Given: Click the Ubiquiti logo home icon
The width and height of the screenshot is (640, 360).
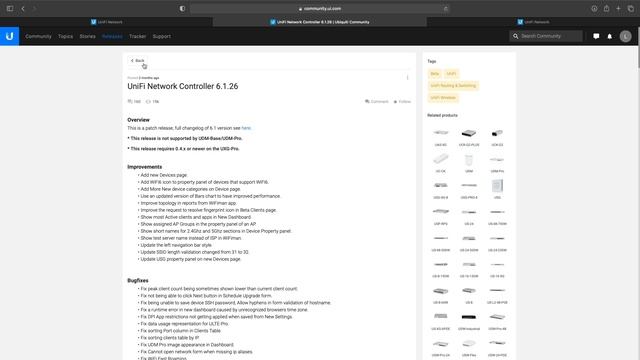Looking at the screenshot, I should [9, 36].
